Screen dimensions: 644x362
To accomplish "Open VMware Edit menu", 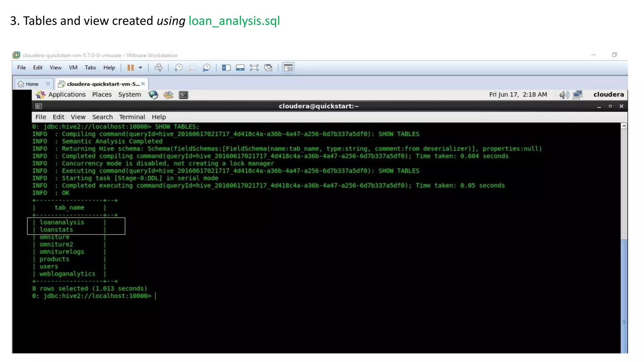I will [38, 68].
